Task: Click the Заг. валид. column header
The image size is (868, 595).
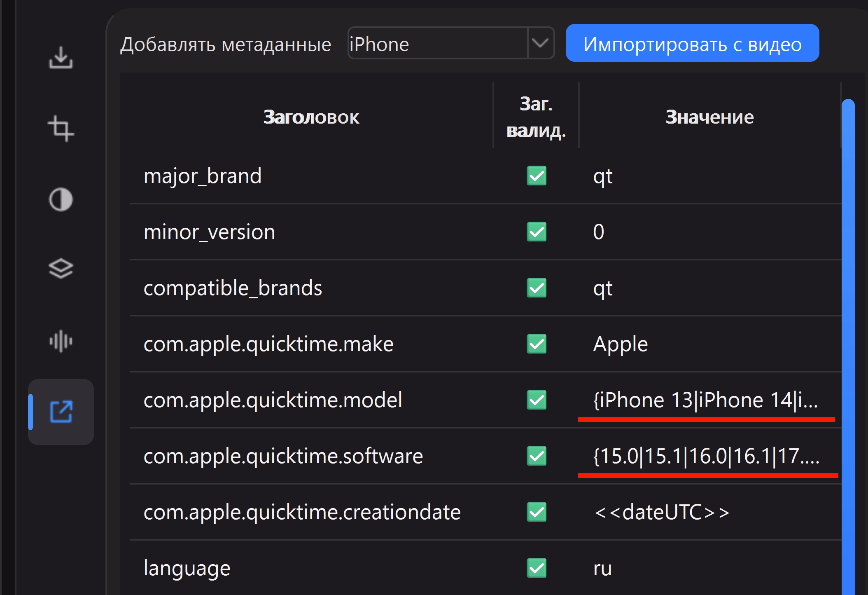Action: [x=536, y=117]
